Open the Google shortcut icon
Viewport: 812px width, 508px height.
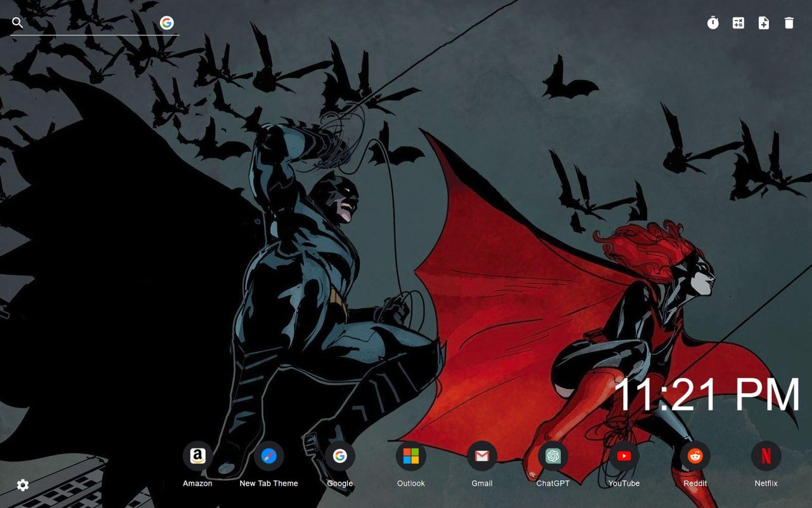pyautogui.click(x=340, y=456)
